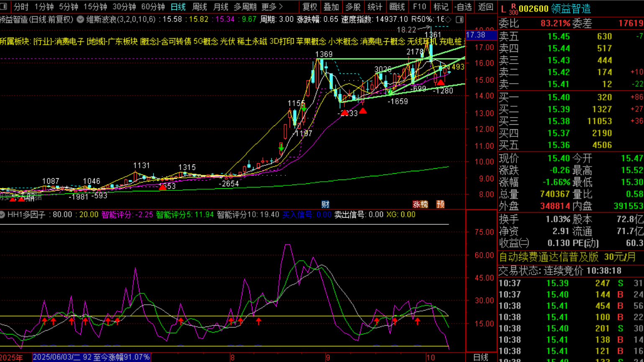Click the 财 financial marker icon
Image resolution: width=644 pixels, height=362 pixels.
point(325,204)
